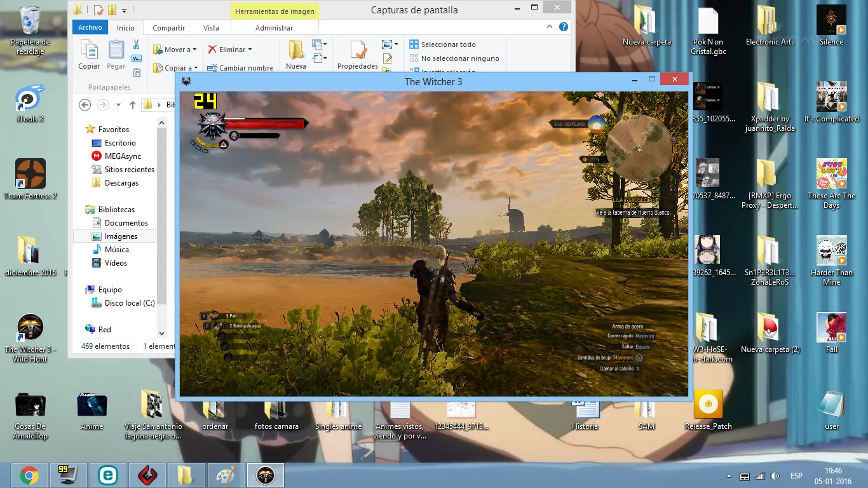Switch to the Vista ribbon tab

point(211,28)
